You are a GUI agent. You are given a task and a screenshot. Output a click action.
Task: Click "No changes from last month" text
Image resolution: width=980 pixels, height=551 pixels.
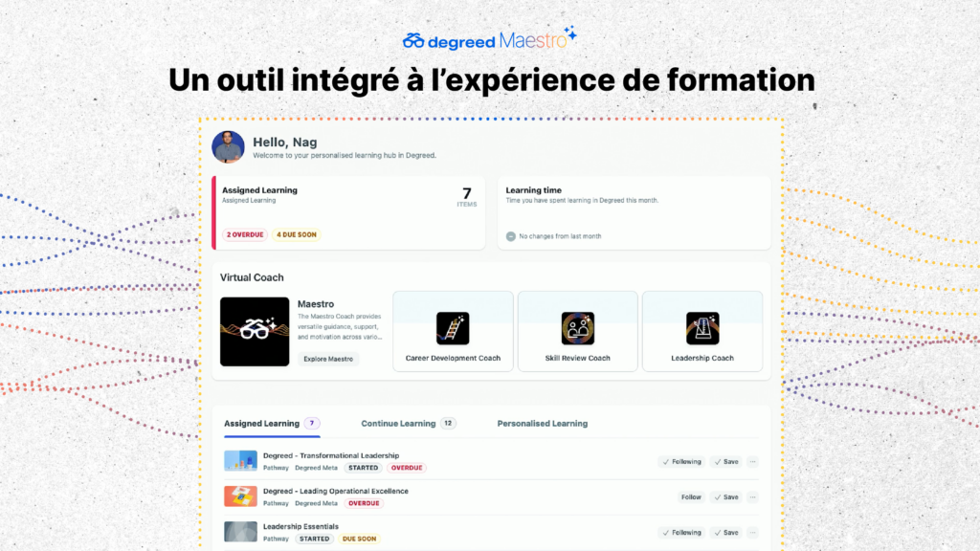[x=560, y=236]
